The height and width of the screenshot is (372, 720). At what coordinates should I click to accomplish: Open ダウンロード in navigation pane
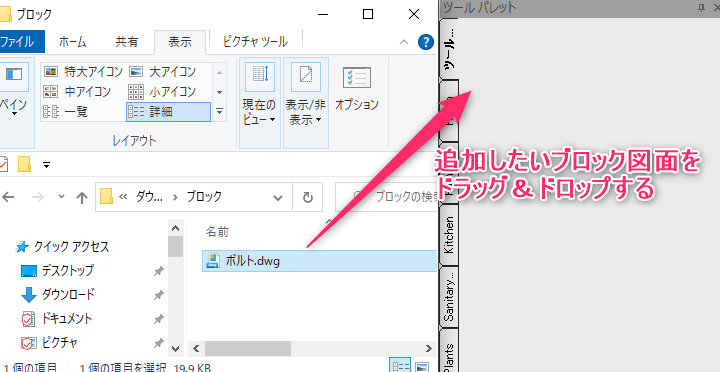point(58,294)
